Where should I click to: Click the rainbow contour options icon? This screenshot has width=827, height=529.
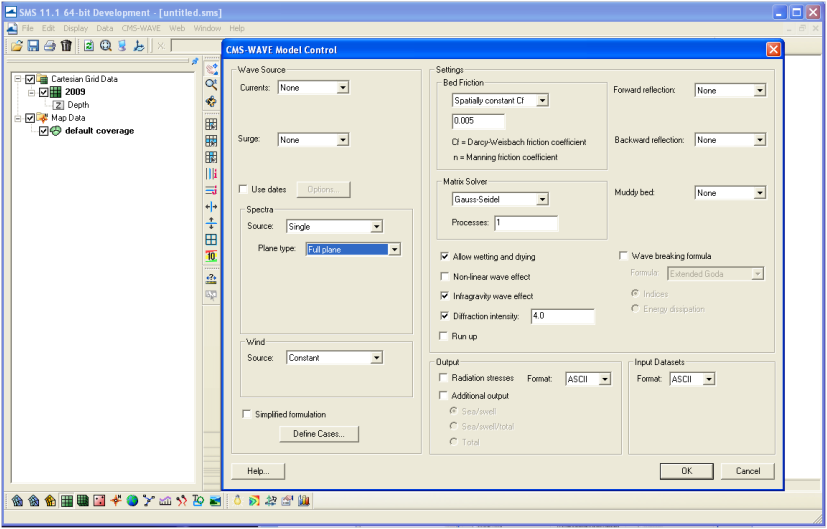click(x=254, y=501)
